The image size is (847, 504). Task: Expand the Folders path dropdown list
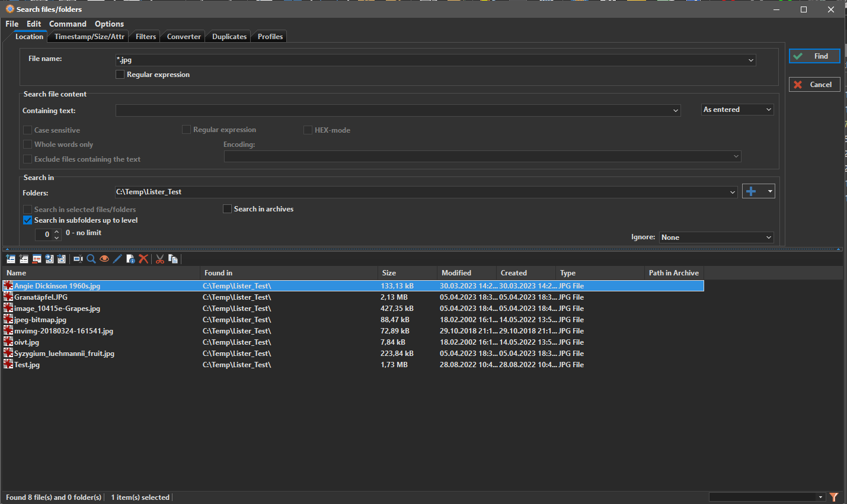[733, 192]
